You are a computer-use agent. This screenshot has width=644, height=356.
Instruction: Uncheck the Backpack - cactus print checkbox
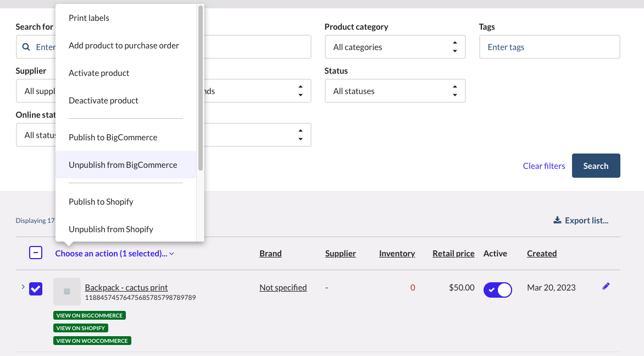point(36,288)
